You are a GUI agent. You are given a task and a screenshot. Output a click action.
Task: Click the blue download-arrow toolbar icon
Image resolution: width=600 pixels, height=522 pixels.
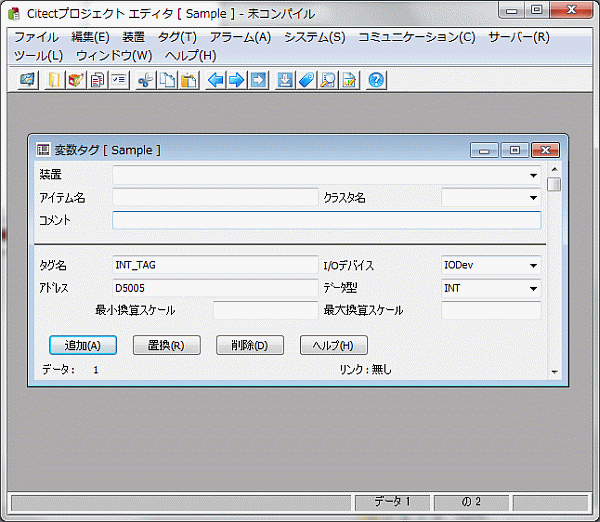[285, 80]
